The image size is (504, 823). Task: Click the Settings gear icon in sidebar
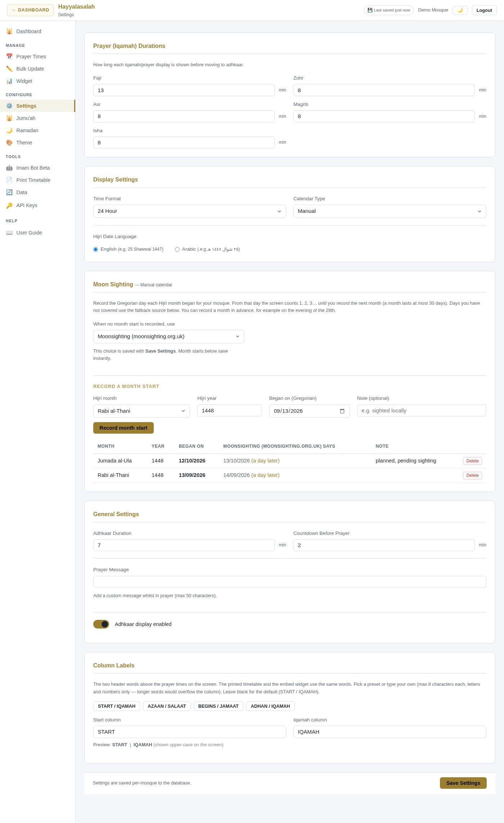coord(9,106)
